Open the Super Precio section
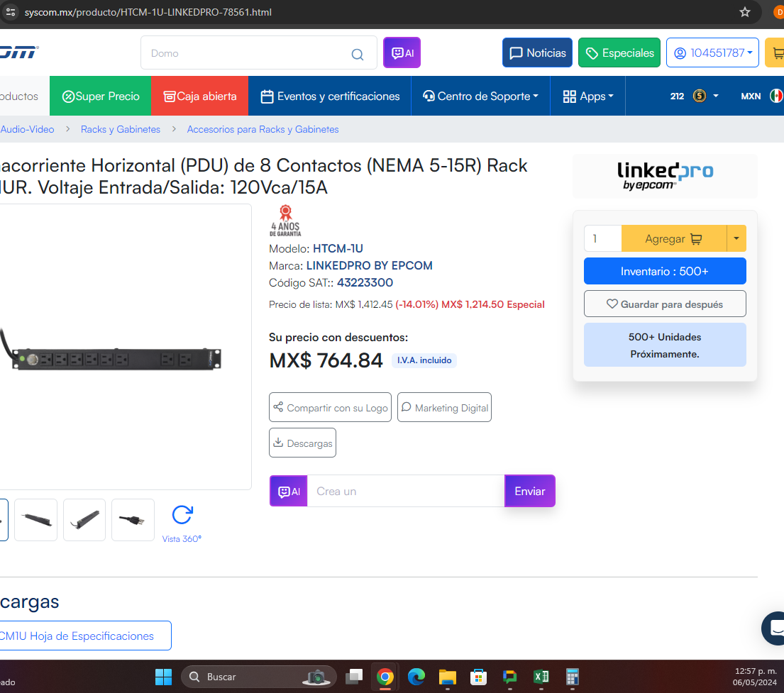The height and width of the screenshot is (693, 784). (x=101, y=96)
